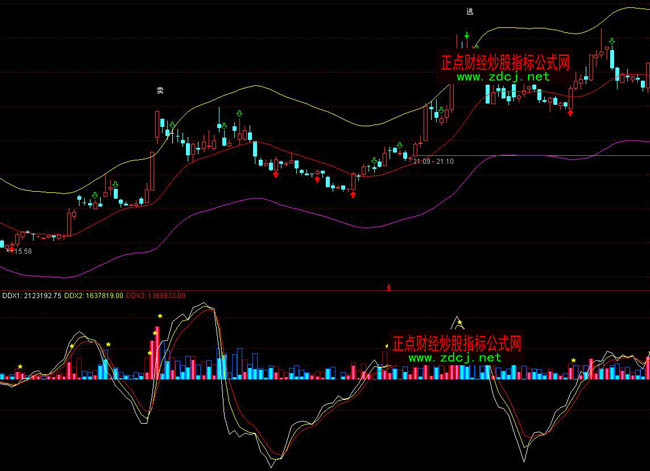Image resolution: width=650 pixels, height=471 pixels.
Task: Click the yellow star above tallest red bar
Action: (158, 317)
